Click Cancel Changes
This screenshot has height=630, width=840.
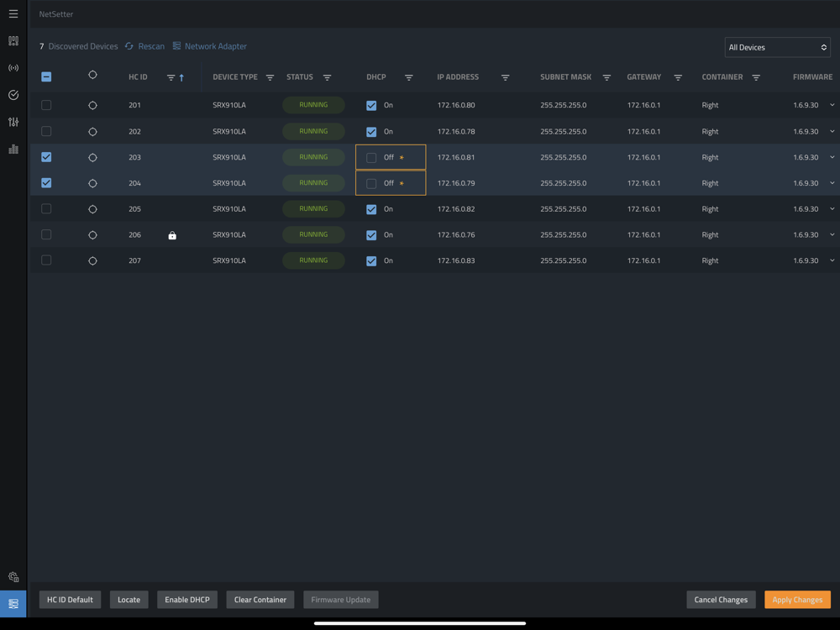(x=721, y=600)
